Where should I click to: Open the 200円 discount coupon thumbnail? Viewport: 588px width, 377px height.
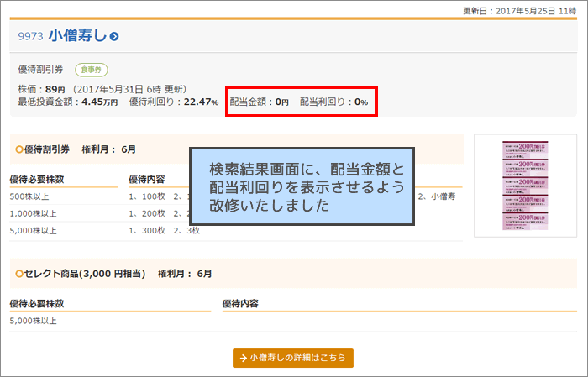pyautogui.click(x=525, y=186)
